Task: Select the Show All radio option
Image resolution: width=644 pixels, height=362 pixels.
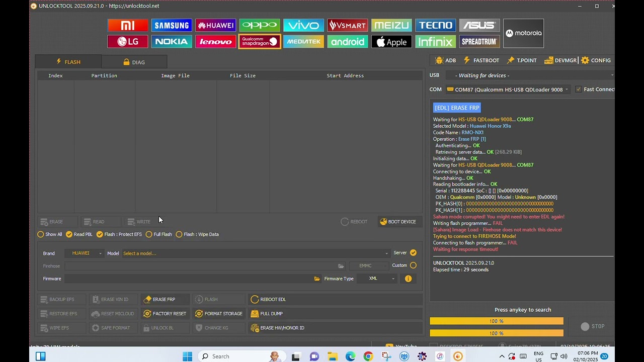Action: 50,234
